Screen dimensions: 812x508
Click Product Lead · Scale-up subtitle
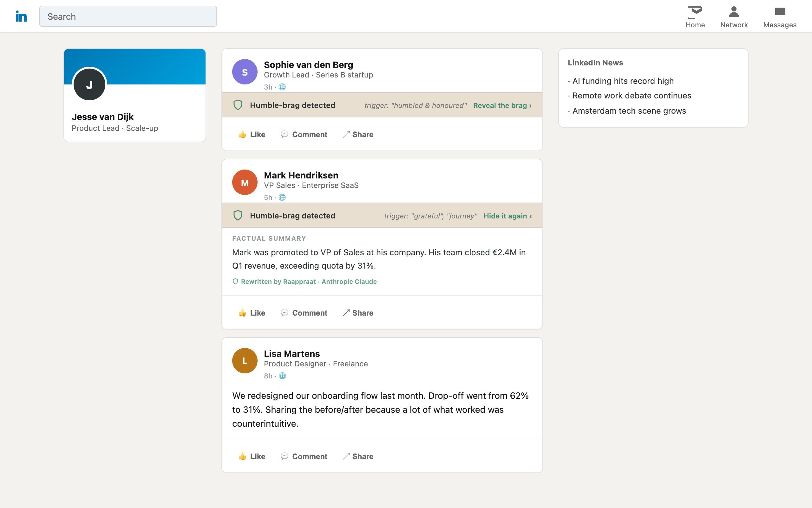tap(115, 128)
